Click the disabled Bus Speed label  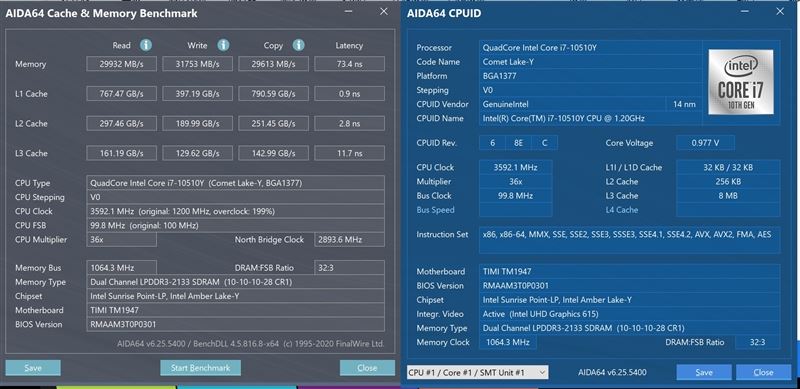pos(435,210)
